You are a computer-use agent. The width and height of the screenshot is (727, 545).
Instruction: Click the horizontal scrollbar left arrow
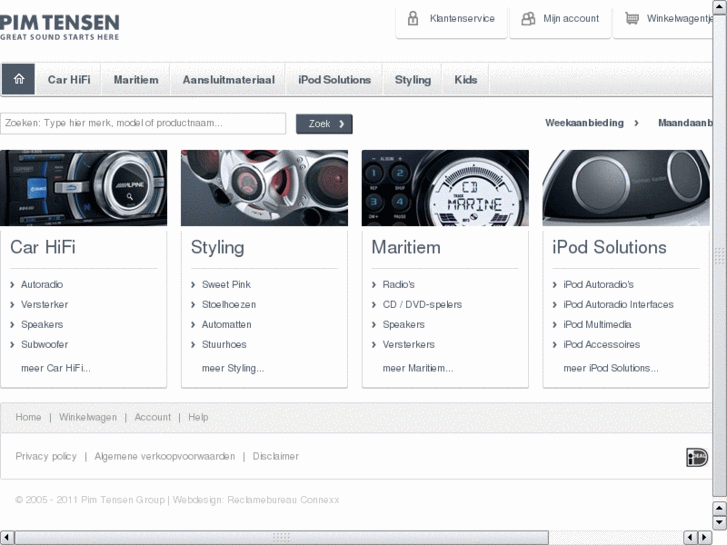(x=6, y=538)
